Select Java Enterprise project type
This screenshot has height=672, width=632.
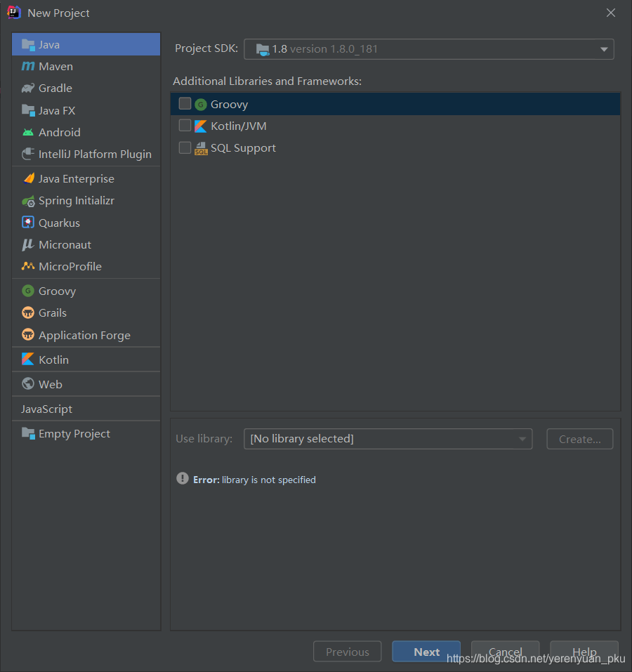86,178
